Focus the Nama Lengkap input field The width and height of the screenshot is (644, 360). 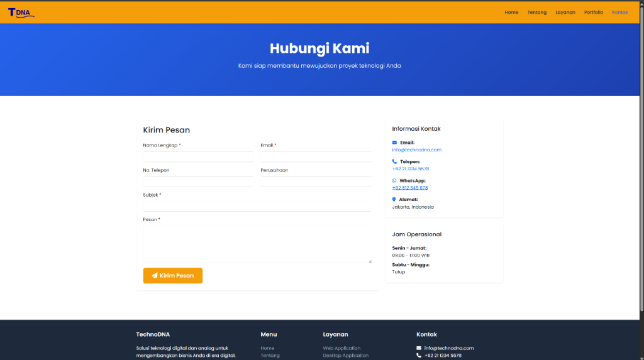[x=198, y=156]
